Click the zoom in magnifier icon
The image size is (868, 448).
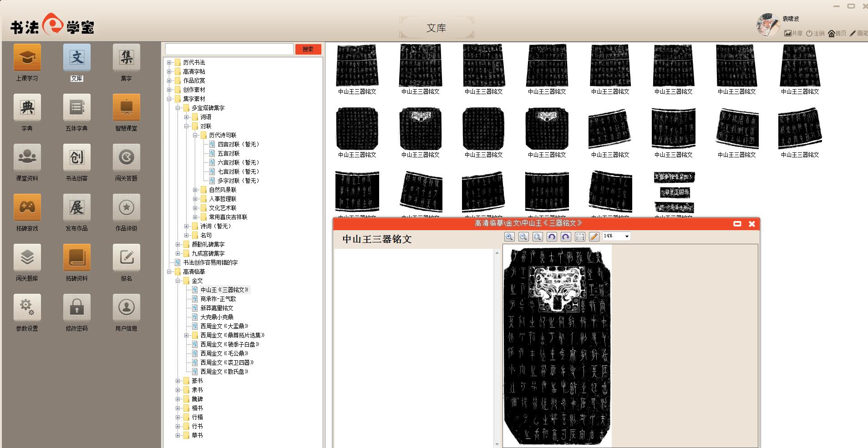pyautogui.click(x=509, y=237)
